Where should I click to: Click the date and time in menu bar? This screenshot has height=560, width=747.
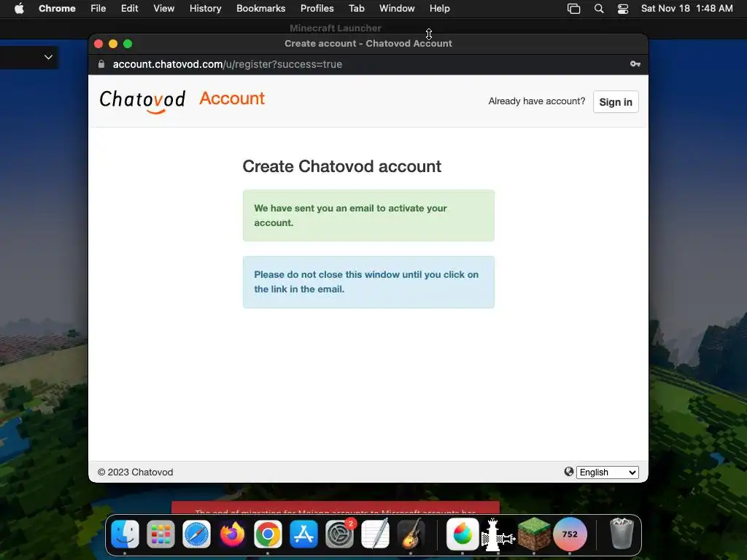coord(686,9)
